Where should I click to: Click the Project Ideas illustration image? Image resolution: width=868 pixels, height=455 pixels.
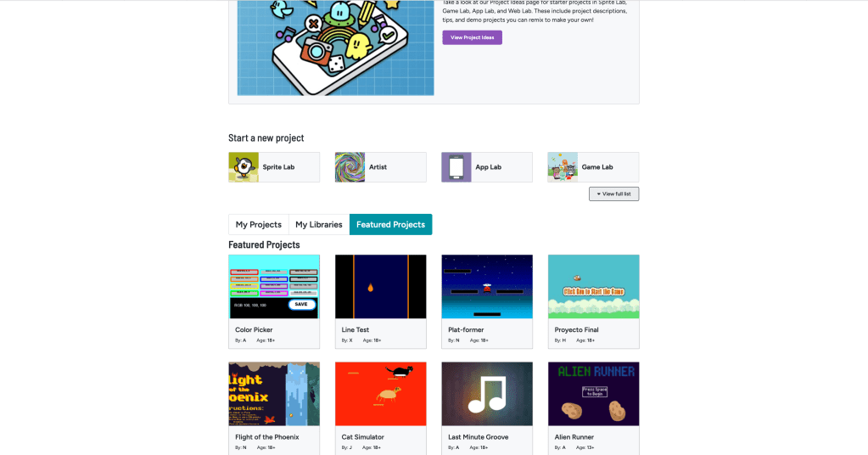tap(335, 48)
